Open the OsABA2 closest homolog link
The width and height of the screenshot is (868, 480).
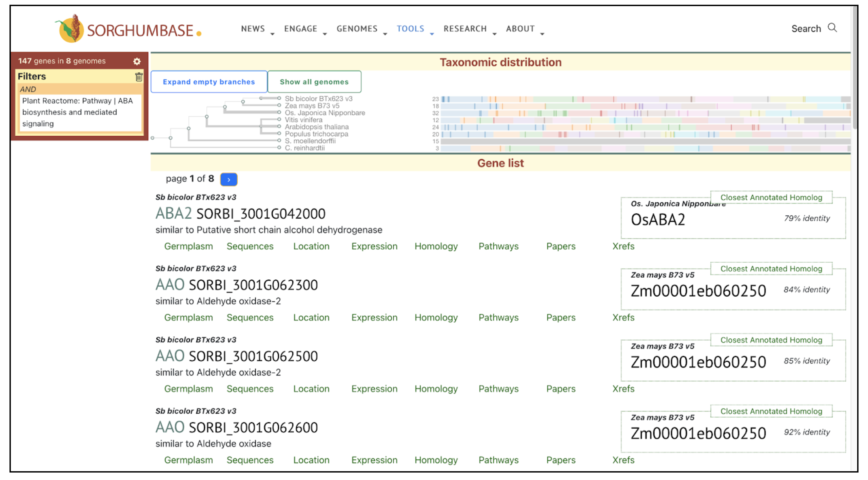click(x=657, y=220)
